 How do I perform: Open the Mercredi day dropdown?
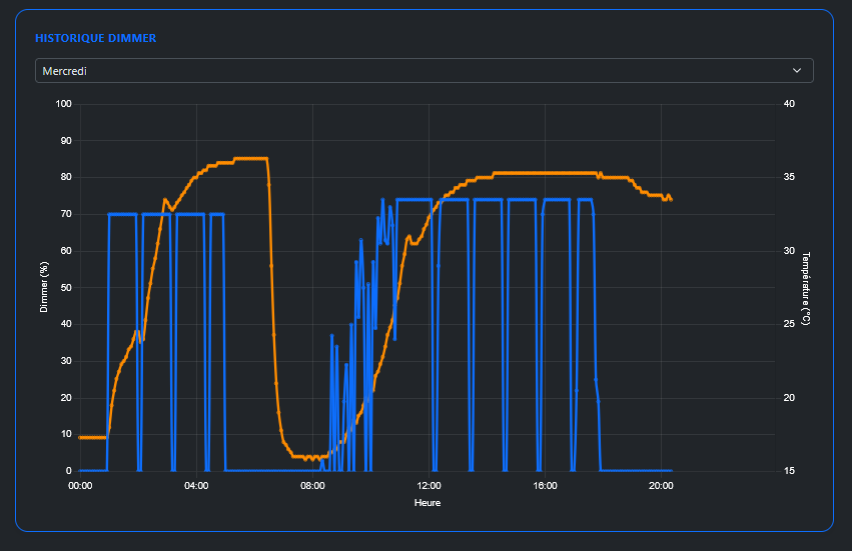click(x=423, y=71)
